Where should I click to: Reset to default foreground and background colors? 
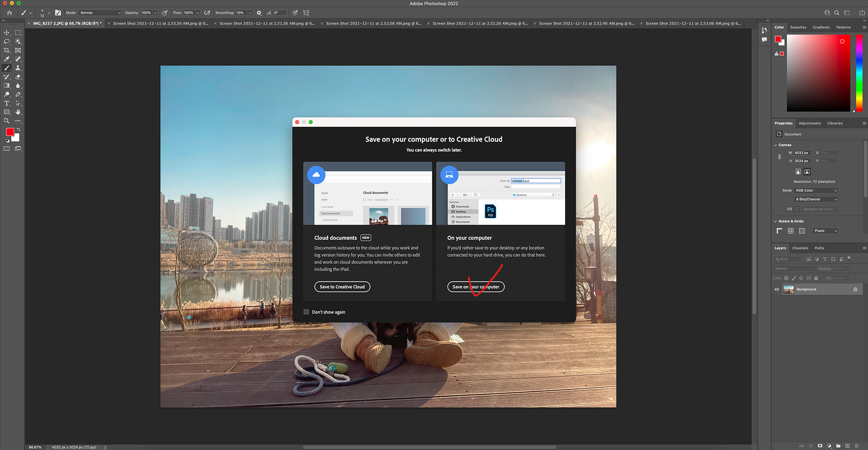7,141
